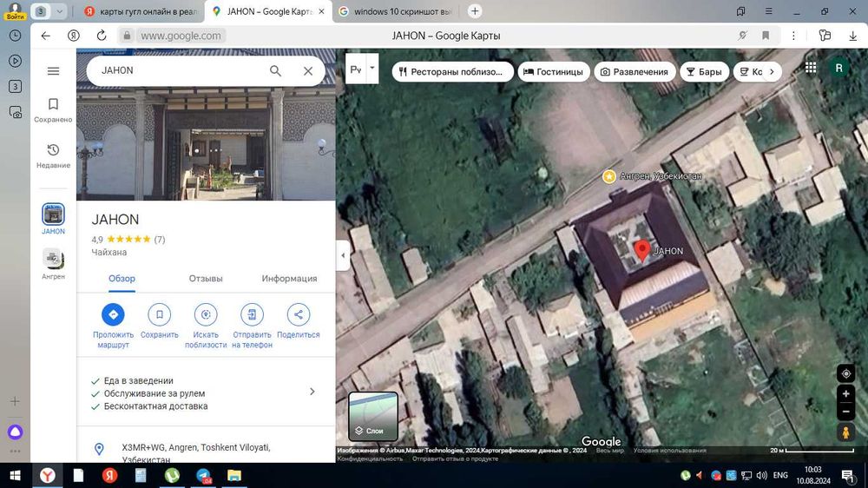Zoom out on the map
This screenshot has width=868, height=488.
[x=845, y=412]
